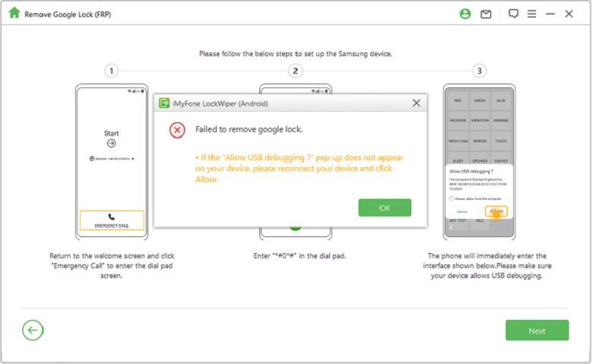Click the orange USB debugging hint text
This screenshot has height=364, width=593.
pos(300,168)
